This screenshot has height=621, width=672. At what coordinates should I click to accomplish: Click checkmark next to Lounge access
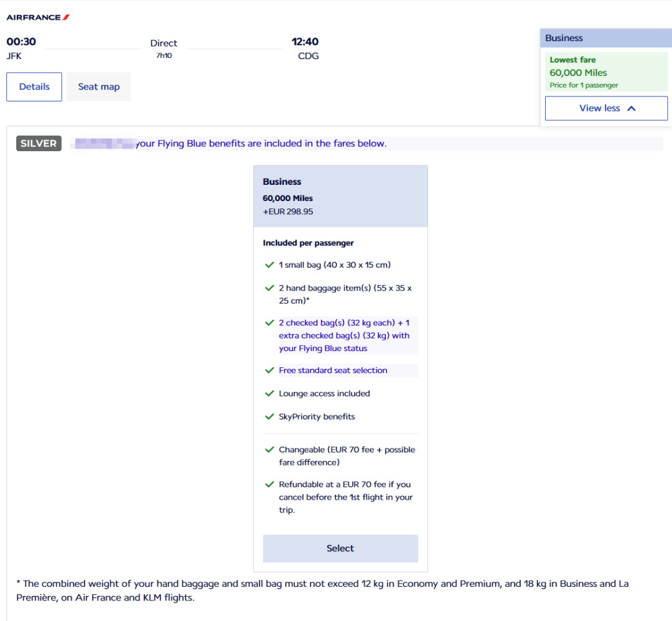(x=269, y=393)
